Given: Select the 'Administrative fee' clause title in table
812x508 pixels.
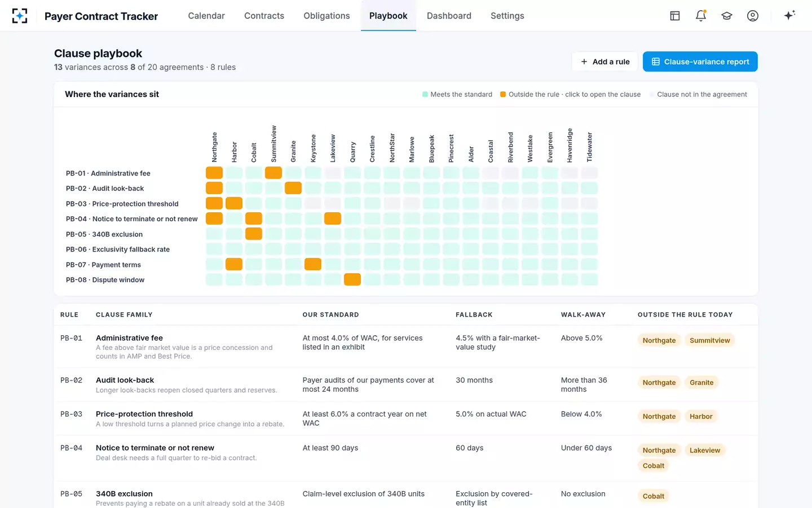Looking at the screenshot, I should [129, 338].
